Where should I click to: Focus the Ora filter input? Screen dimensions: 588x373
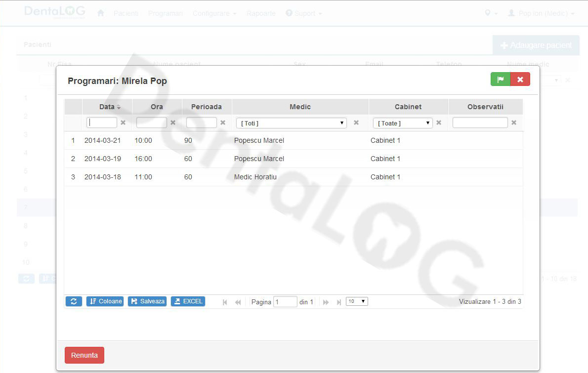(152, 123)
